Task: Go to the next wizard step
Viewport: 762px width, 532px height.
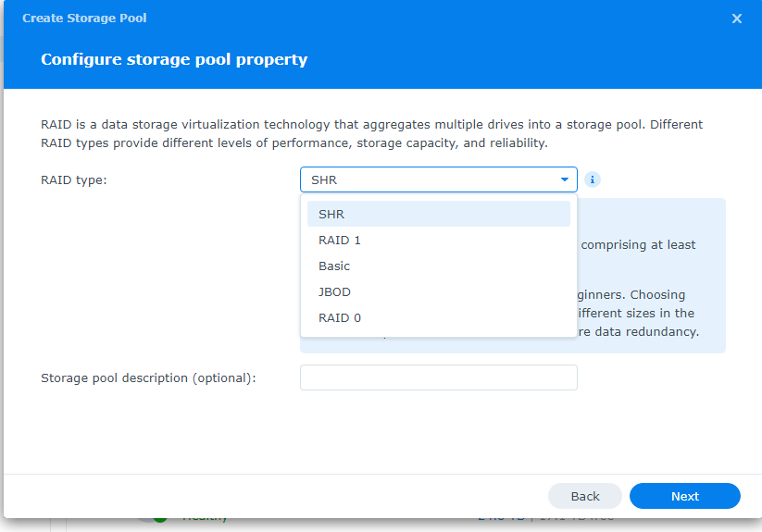Action: click(685, 496)
